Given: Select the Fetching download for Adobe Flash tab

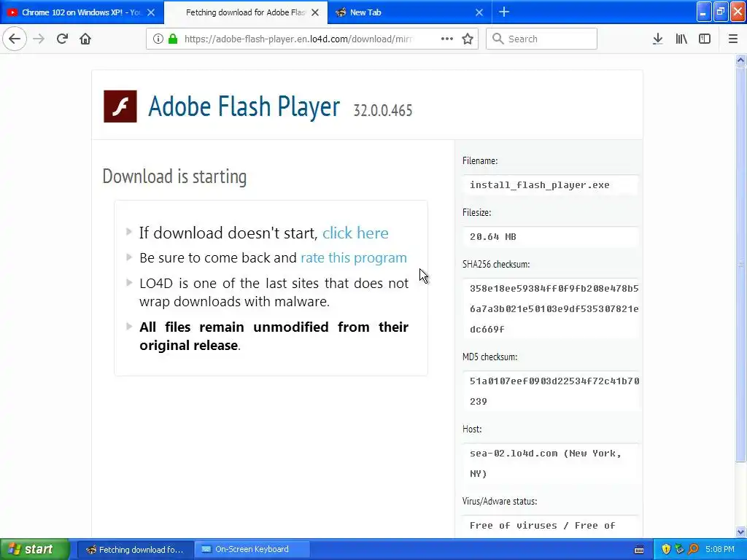Looking at the screenshot, I should (x=245, y=12).
